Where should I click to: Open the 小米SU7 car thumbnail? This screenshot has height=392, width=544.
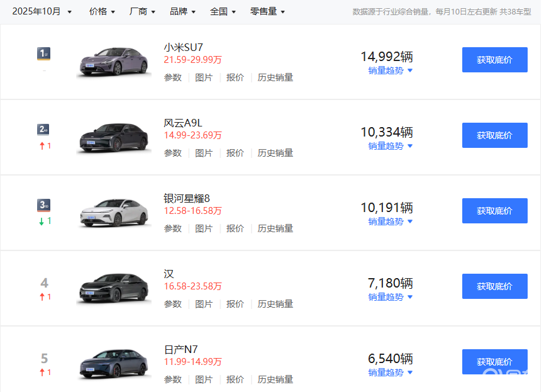coord(113,62)
